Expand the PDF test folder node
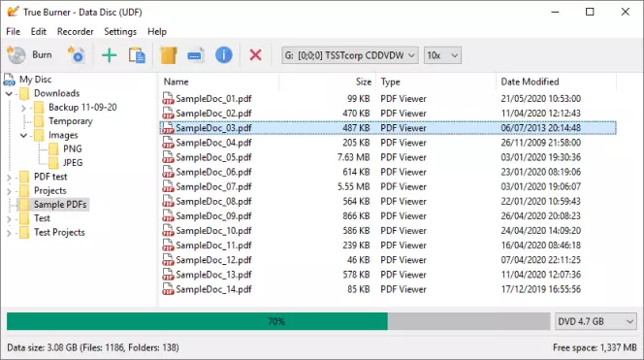644x360 pixels. 9,178
